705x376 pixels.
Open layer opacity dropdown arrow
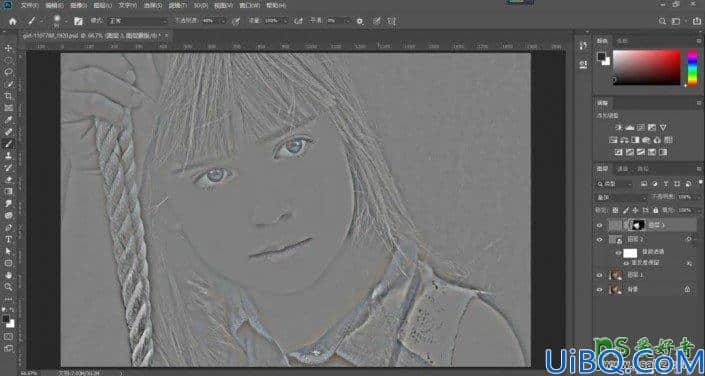click(x=698, y=197)
